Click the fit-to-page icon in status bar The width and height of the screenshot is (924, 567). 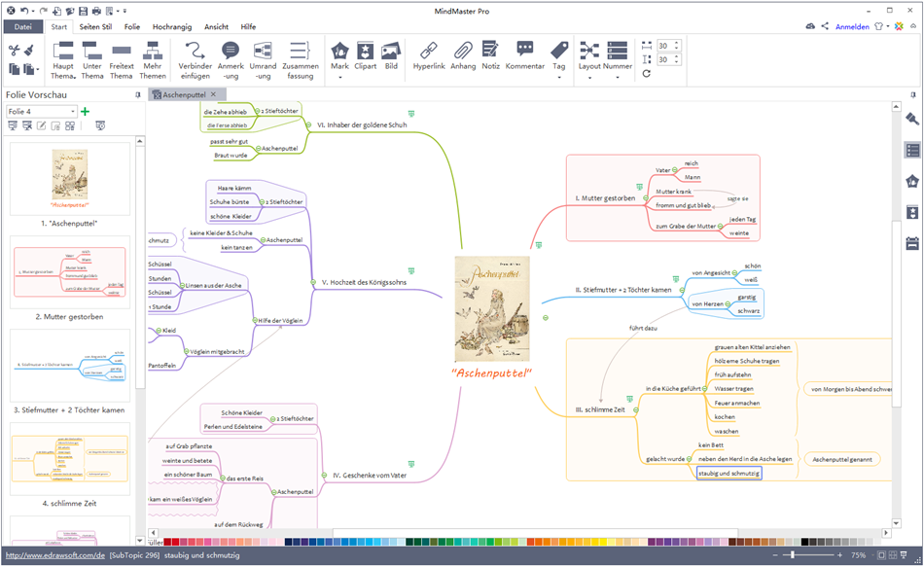881,555
